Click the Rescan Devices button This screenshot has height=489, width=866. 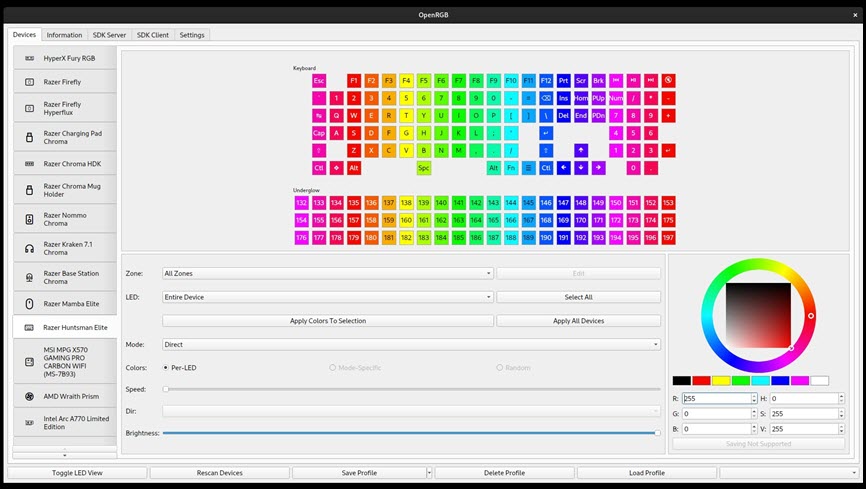[x=220, y=473]
